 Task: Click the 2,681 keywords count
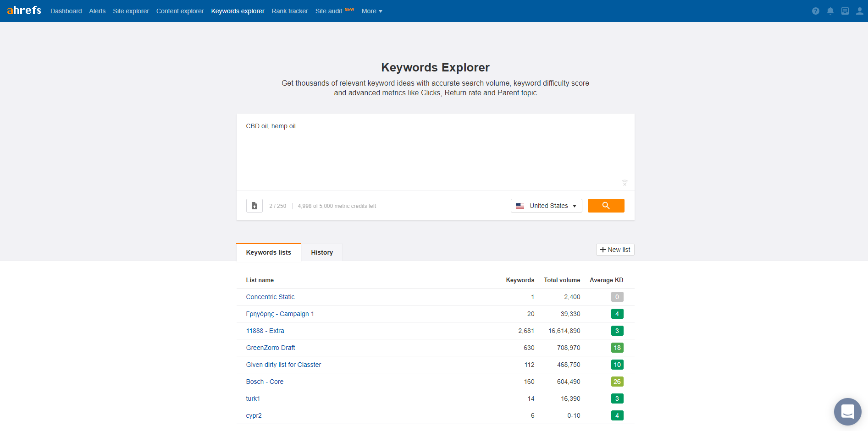(526, 331)
